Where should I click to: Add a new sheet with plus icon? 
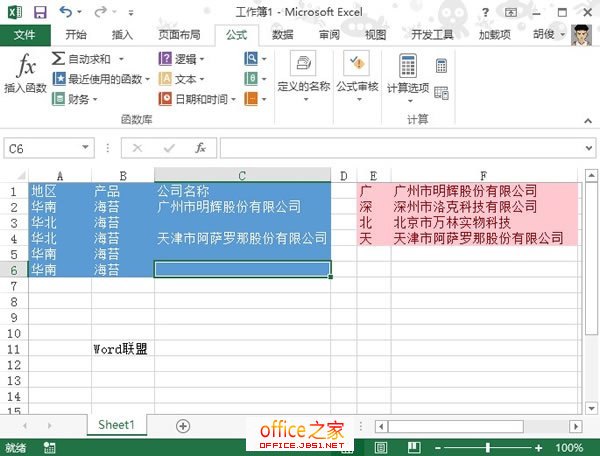click(x=183, y=426)
